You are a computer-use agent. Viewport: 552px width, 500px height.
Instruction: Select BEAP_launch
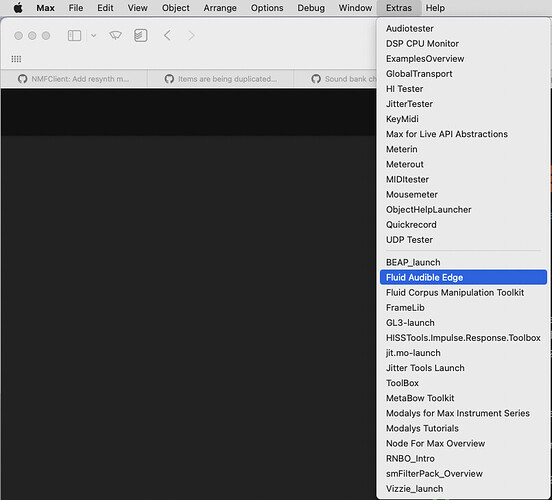(x=463, y=263)
